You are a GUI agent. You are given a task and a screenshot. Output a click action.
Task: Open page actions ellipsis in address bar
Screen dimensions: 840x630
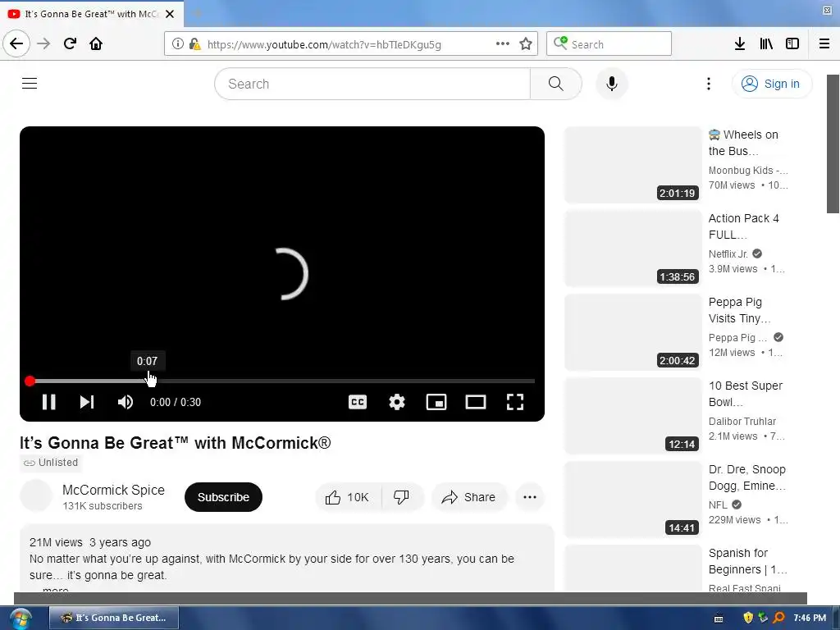(503, 44)
